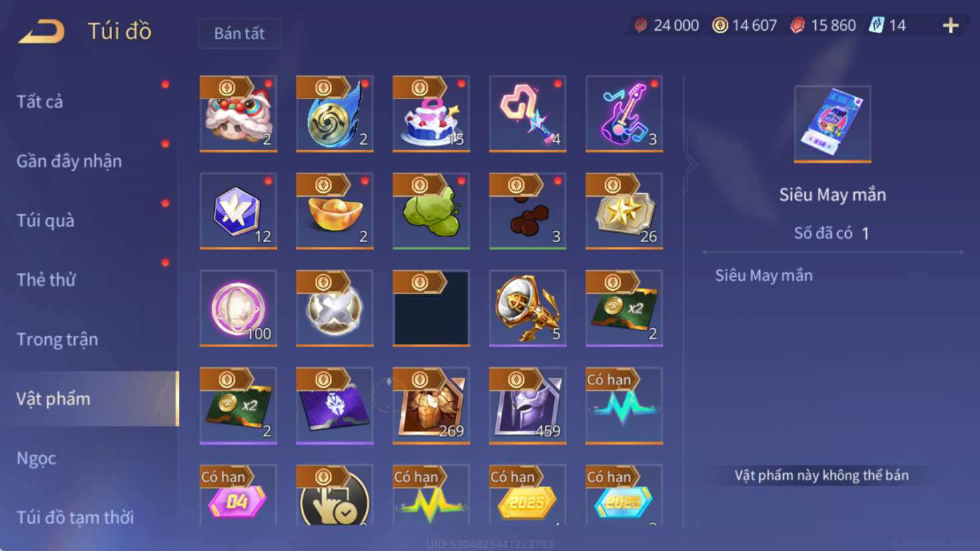This screenshot has height=551, width=980.
Task: Switch to the Trong trận tab
Action: pos(57,340)
